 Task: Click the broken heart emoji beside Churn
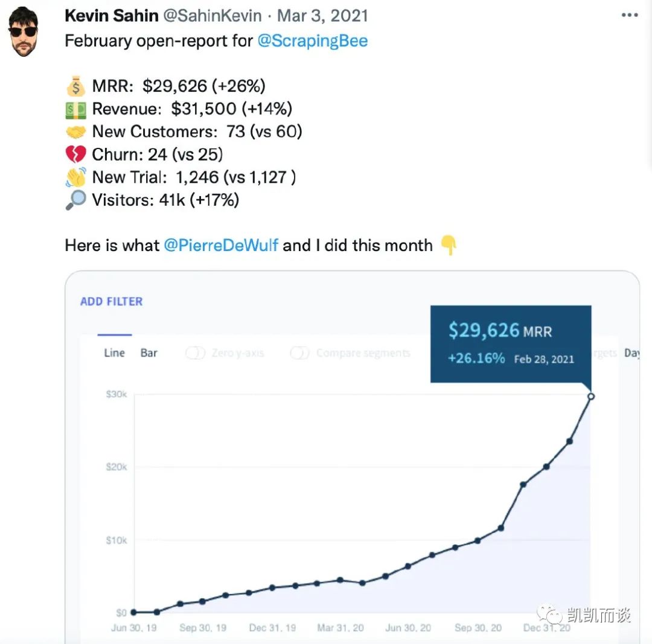[x=76, y=155]
